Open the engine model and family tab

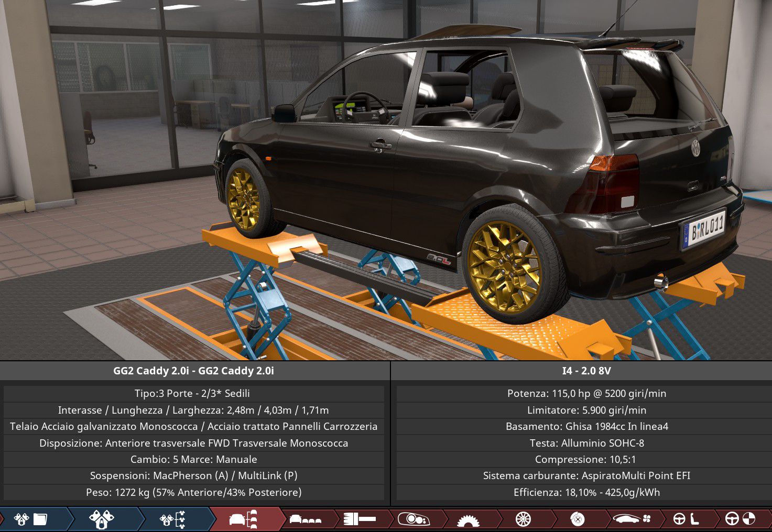click(31, 519)
